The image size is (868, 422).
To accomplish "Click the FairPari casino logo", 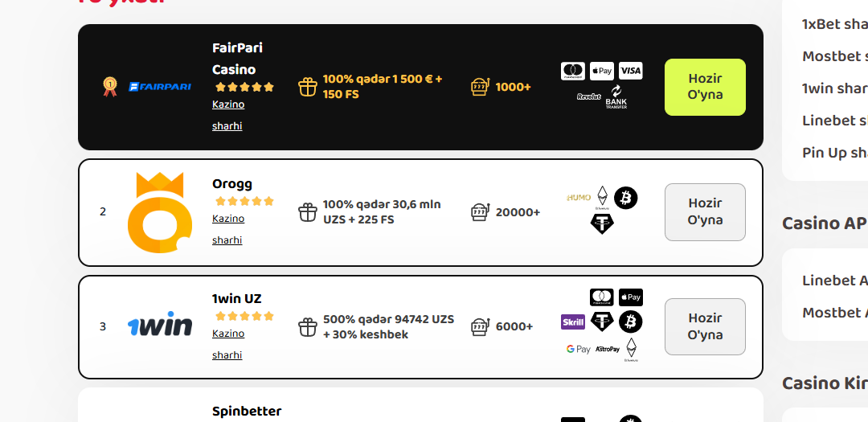I will pos(160,86).
